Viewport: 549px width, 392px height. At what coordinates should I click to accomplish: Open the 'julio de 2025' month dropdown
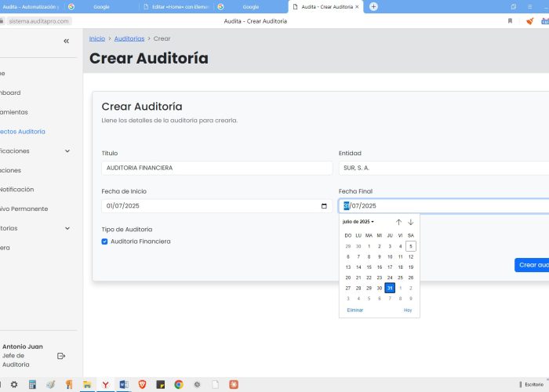[358, 222]
